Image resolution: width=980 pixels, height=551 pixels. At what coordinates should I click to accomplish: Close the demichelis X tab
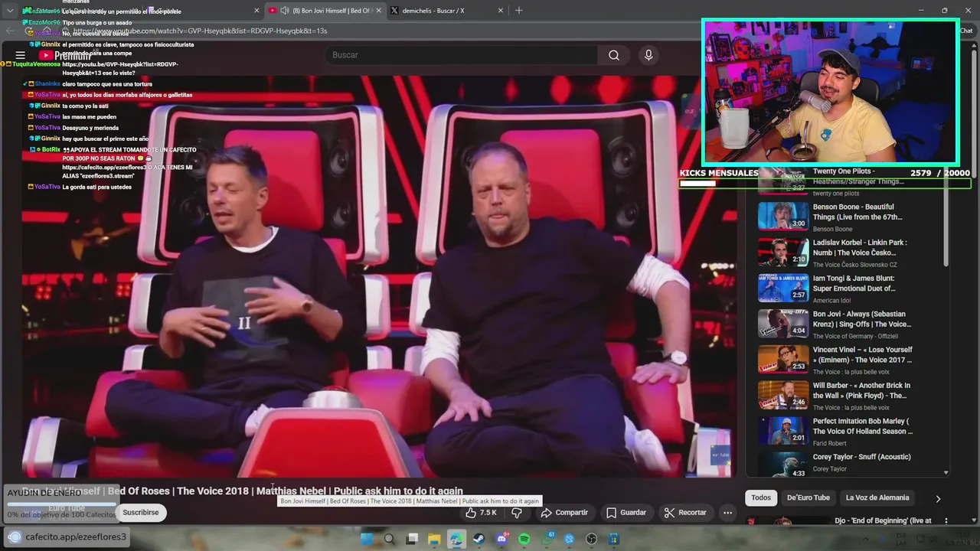(501, 11)
